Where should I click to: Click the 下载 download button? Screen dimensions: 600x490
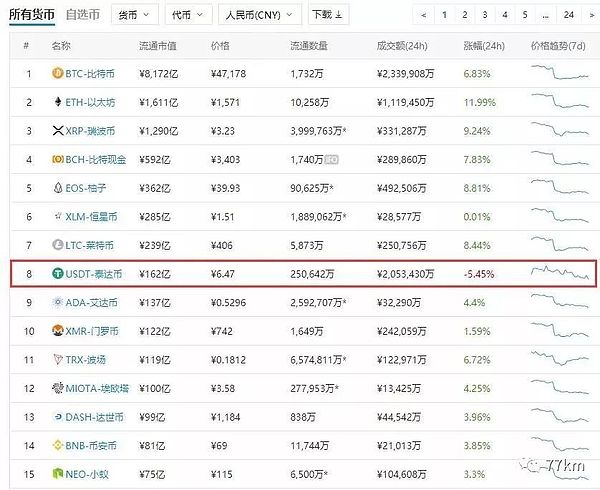[328, 15]
